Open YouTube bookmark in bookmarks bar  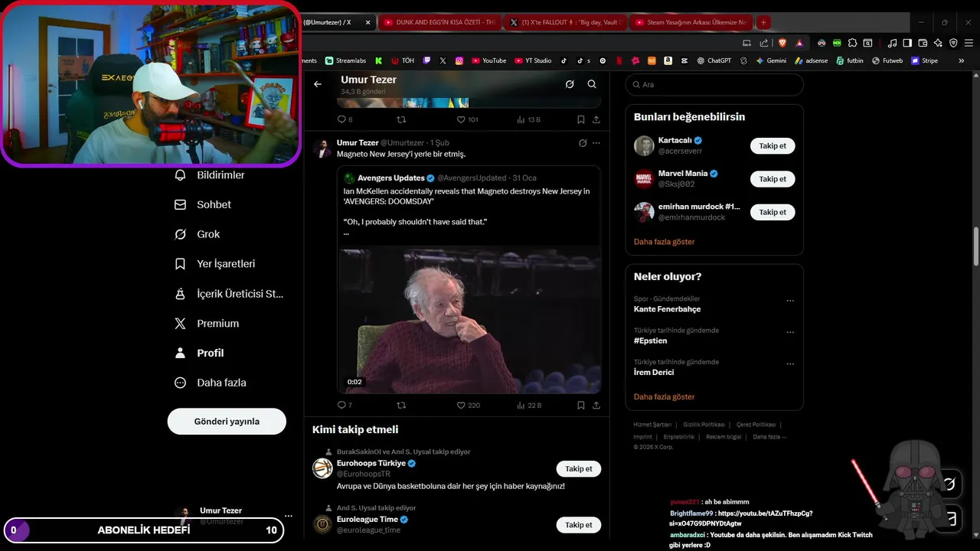(488, 60)
